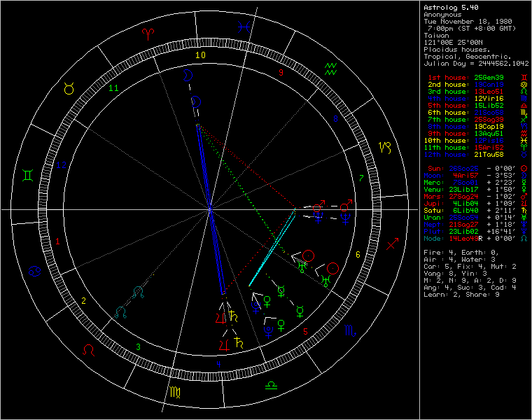
Task: Select the yellow Capricorn glyph on the wheel rim
Action: pyautogui.click(x=385, y=148)
